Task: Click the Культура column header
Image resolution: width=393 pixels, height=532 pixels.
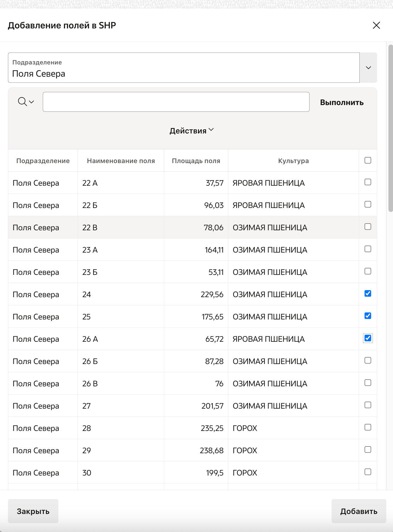Action: click(293, 161)
